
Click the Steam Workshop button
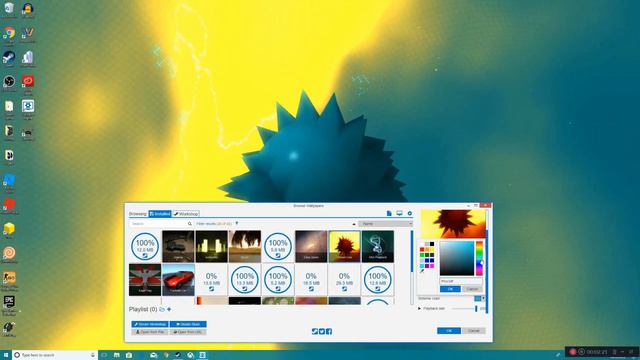[x=150, y=324]
